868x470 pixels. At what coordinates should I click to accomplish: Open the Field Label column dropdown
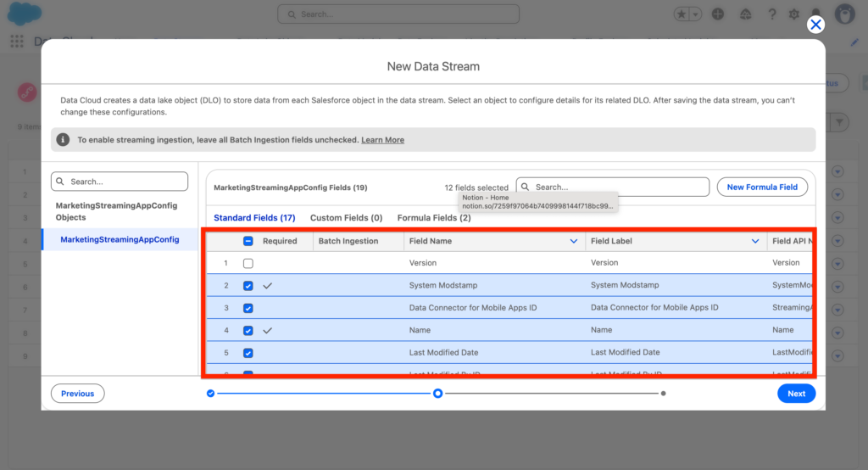pos(755,242)
